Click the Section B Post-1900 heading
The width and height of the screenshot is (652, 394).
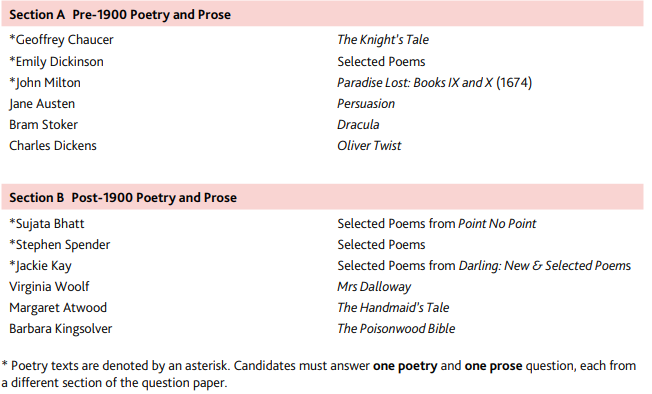click(x=123, y=198)
